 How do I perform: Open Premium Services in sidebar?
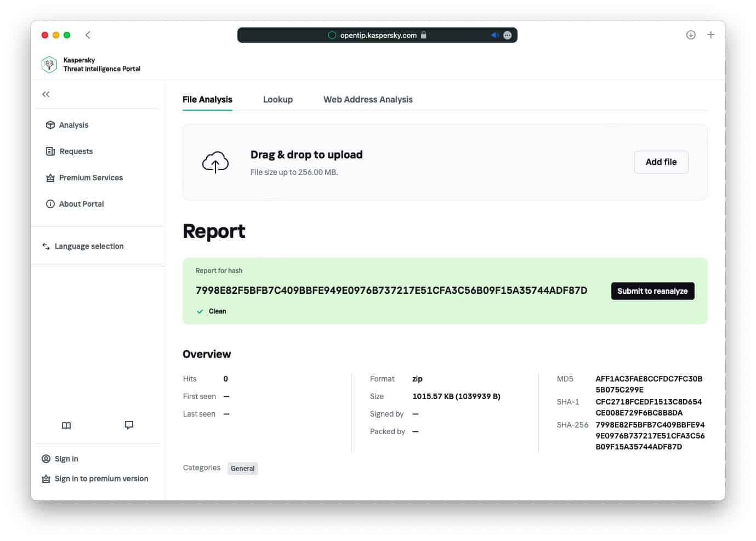[90, 178]
